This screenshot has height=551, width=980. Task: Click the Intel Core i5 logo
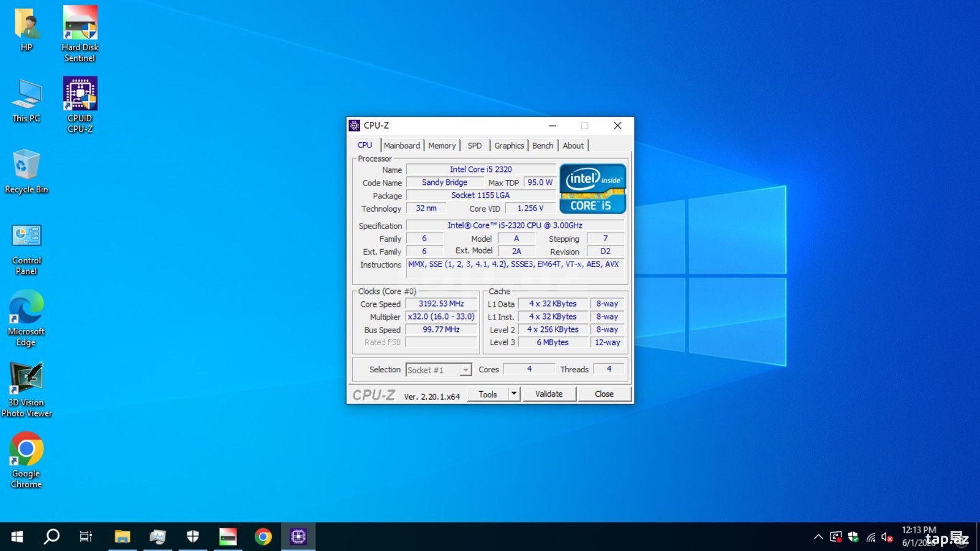[592, 189]
